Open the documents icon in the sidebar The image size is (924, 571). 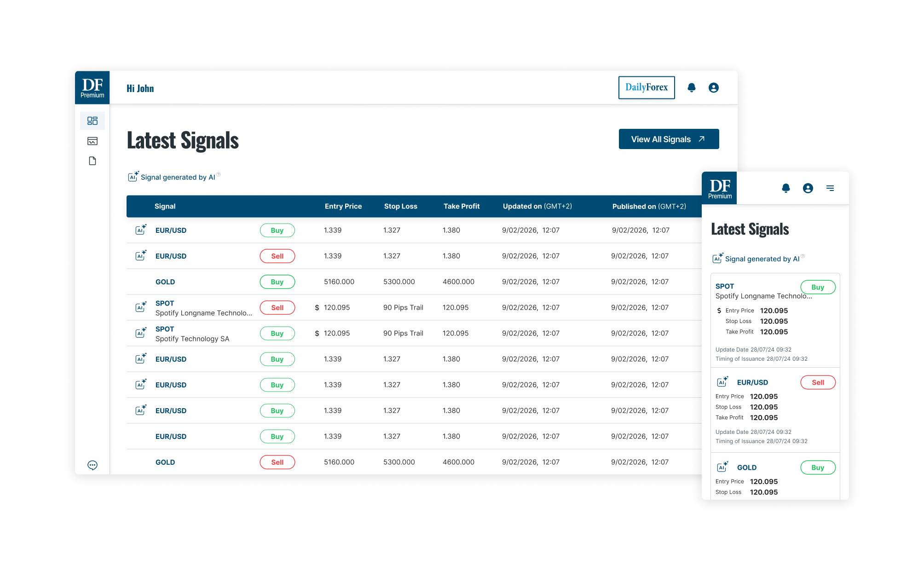(92, 161)
